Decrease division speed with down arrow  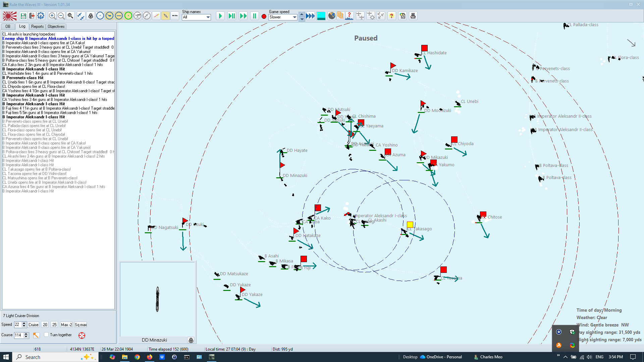(24, 326)
